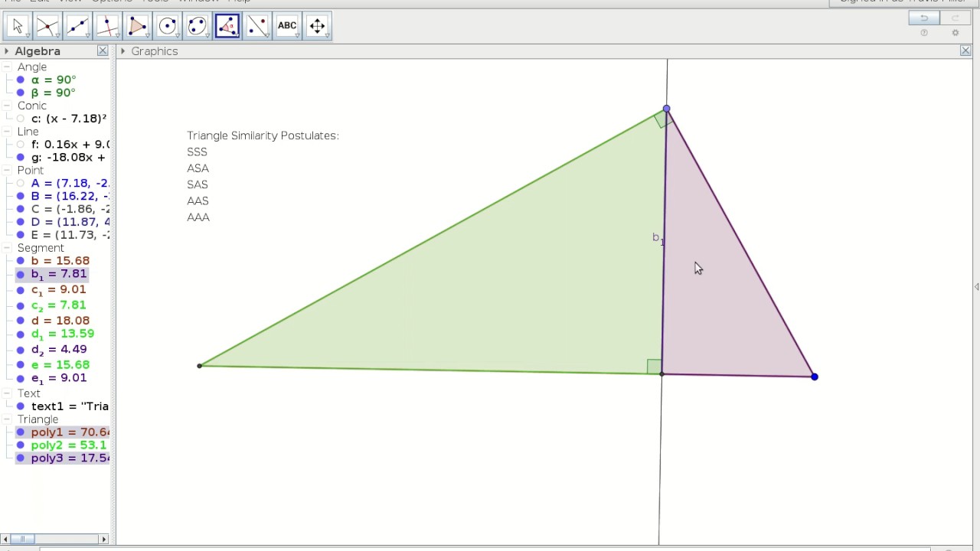Image resolution: width=980 pixels, height=551 pixels.
Task: Show the hidden line f
Action: point(21,145)
